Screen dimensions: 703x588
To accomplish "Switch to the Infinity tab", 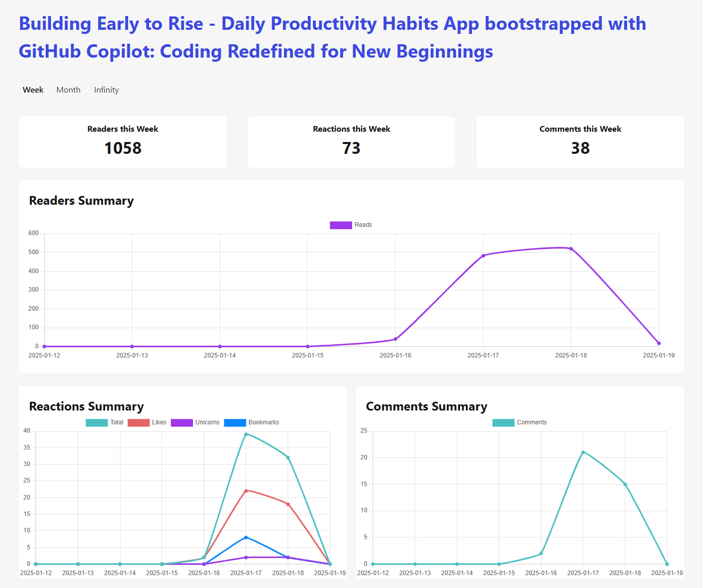I will coord(107,90).
